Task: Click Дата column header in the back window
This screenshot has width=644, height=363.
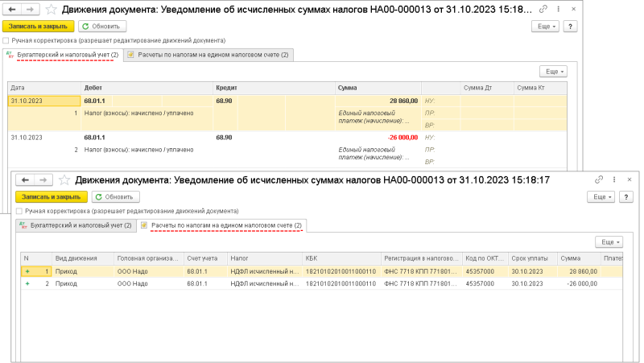Action: tap(44, 88)
